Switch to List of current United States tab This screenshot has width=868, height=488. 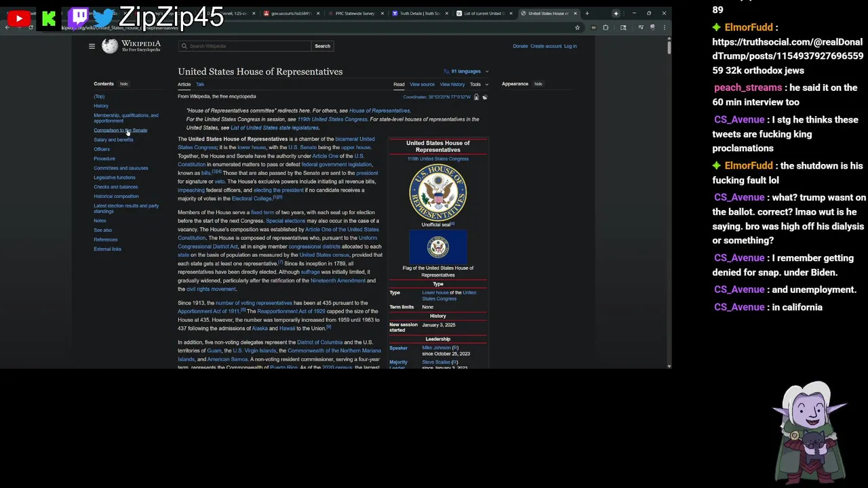point(483,14)
